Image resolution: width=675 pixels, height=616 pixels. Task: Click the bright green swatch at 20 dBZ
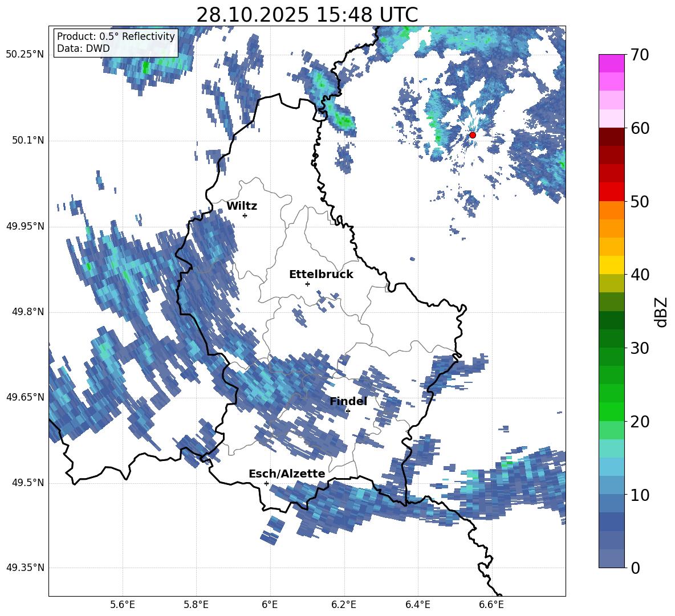click(612, 411)
